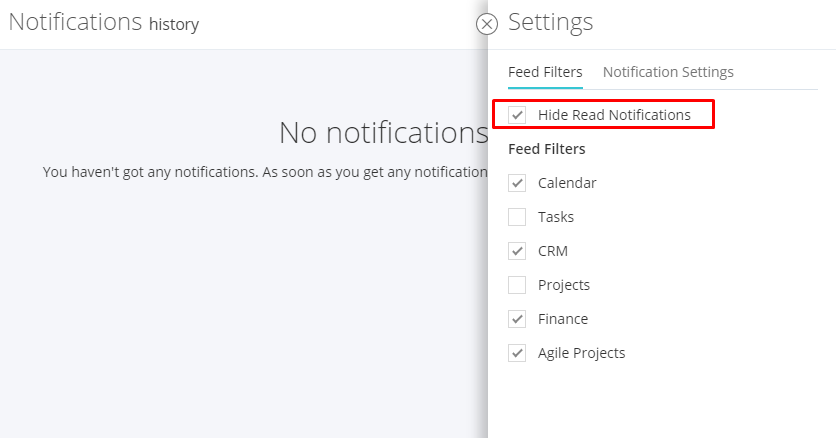Open the history link beside Notifications
Image resolution: width=836 pixels, height=438 pixels.
pyautogui.click(x=174, y=25)
